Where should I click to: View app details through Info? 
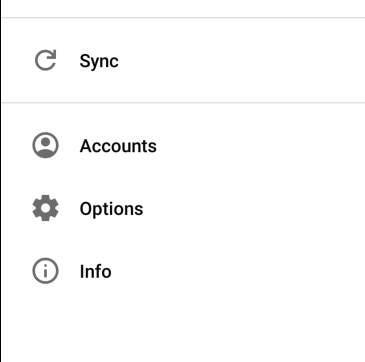click(183, 271)
